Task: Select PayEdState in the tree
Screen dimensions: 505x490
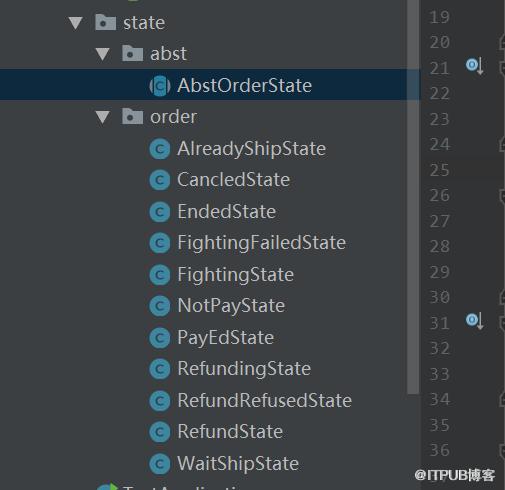Action: point(226,338)
